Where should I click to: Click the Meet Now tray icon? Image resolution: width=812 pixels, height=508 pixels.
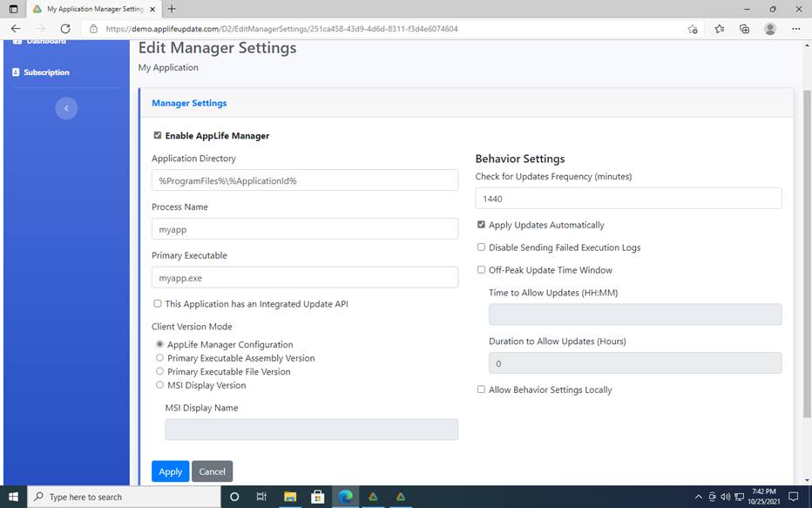click(712, 498)
